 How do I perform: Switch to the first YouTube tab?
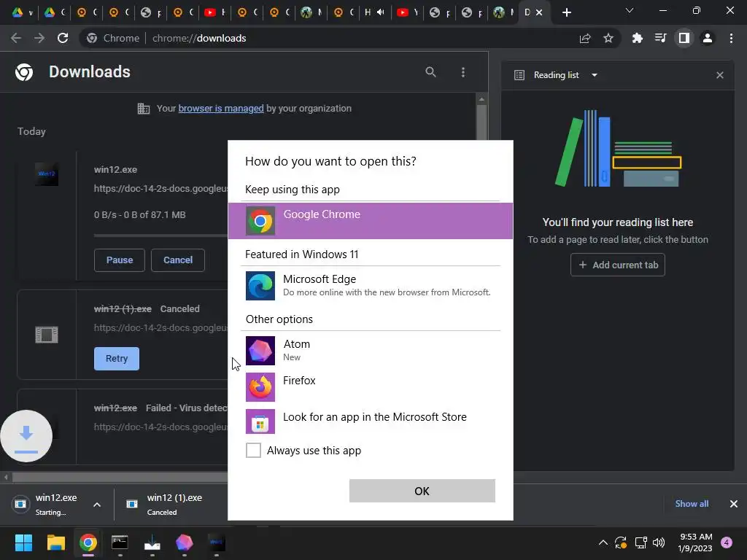pyautogui.click(x=214, y=13)
